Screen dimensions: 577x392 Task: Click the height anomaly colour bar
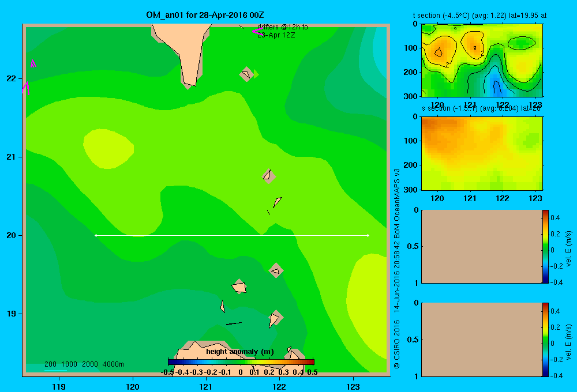241,362
